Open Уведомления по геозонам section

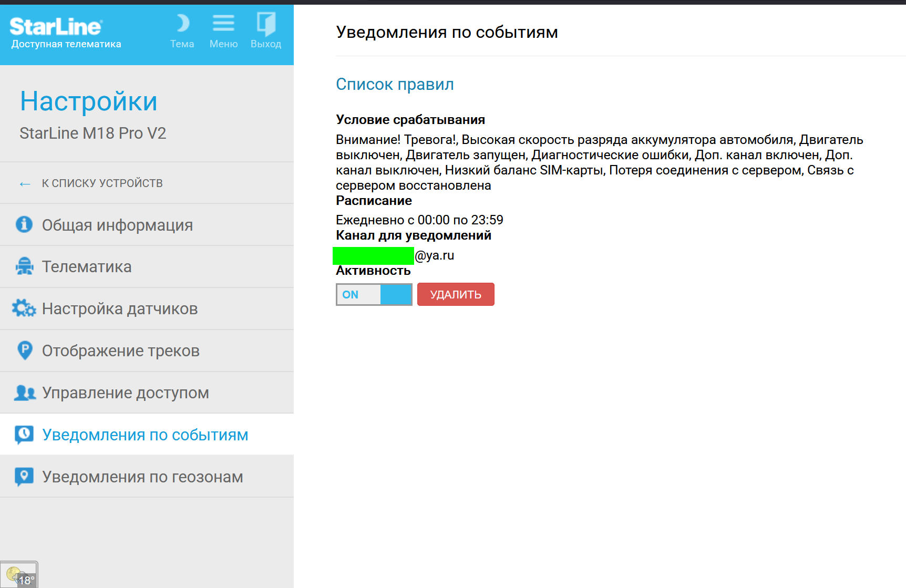point(147,477)
